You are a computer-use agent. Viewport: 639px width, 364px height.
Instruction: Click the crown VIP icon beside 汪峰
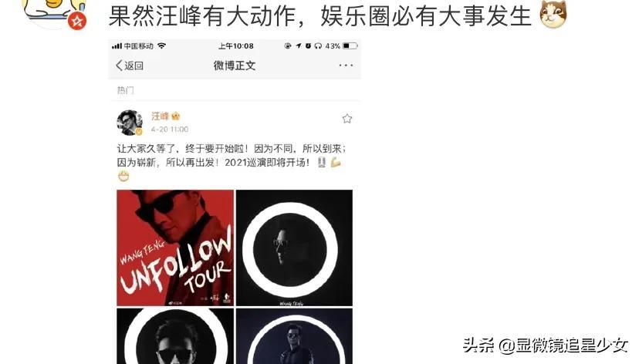(x=176, y=116)
